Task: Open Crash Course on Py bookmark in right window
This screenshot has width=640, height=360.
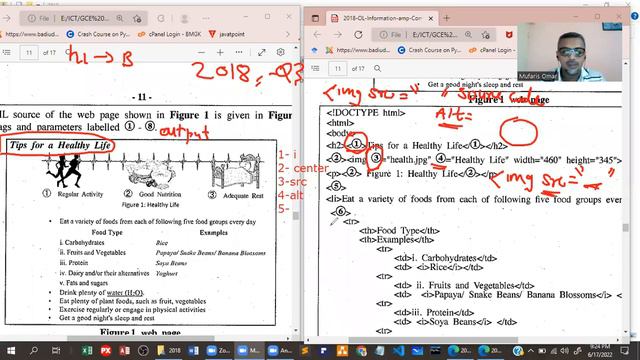Action: [x=429, y=50]
